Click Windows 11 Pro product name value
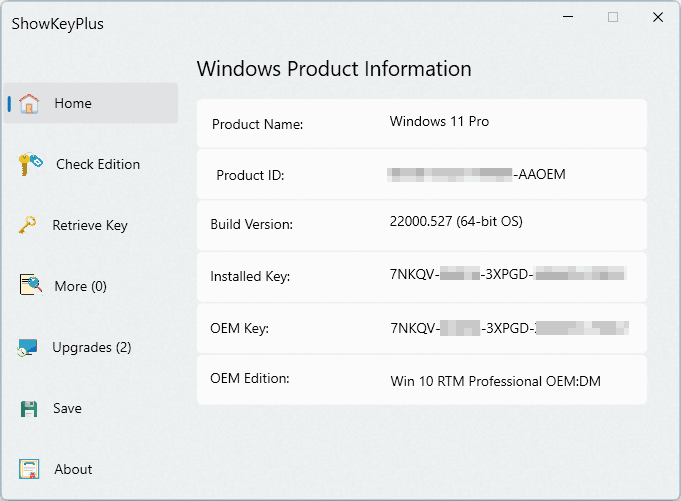This screenshot has height=501, width=681. tap(439, 121)
